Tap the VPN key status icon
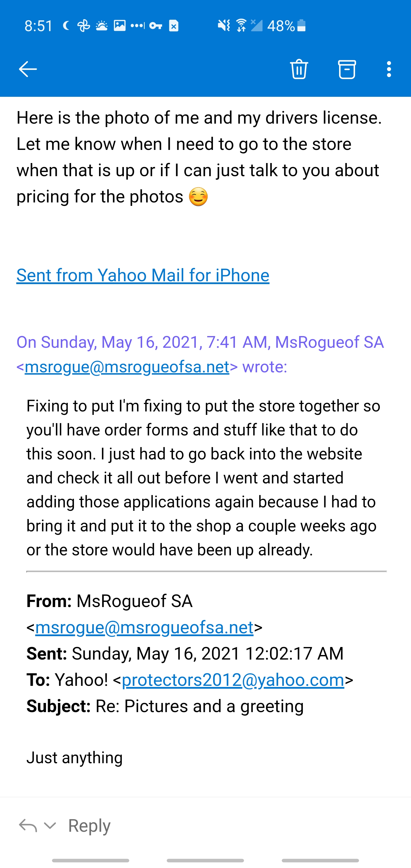The width and height of the screenshot is (411, 868). point(156,26)
